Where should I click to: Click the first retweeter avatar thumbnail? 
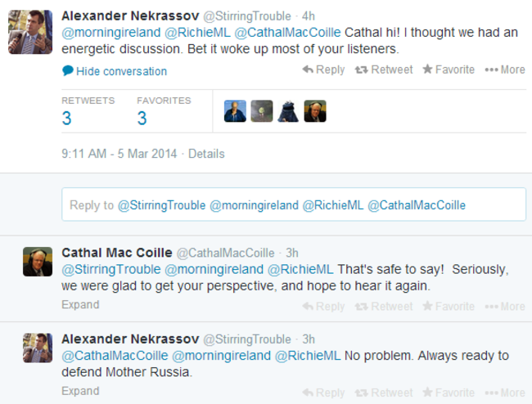[235, 111]
